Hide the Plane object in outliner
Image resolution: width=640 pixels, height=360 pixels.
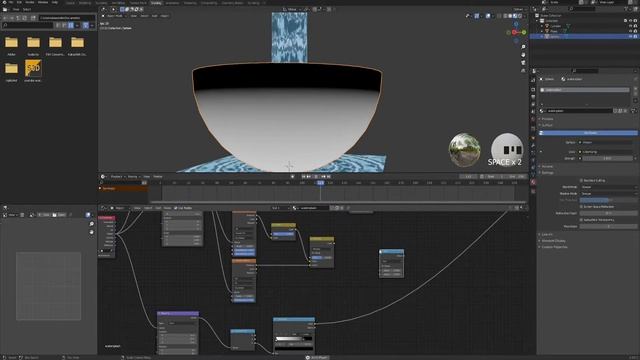pyautogui.click(x=631, y=31)
